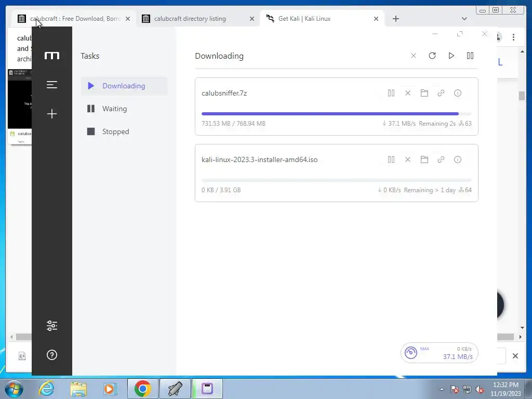Show calubsniffer.7z in folder
532x399 pixels.
pyautogui.click(x=424, y=93)
